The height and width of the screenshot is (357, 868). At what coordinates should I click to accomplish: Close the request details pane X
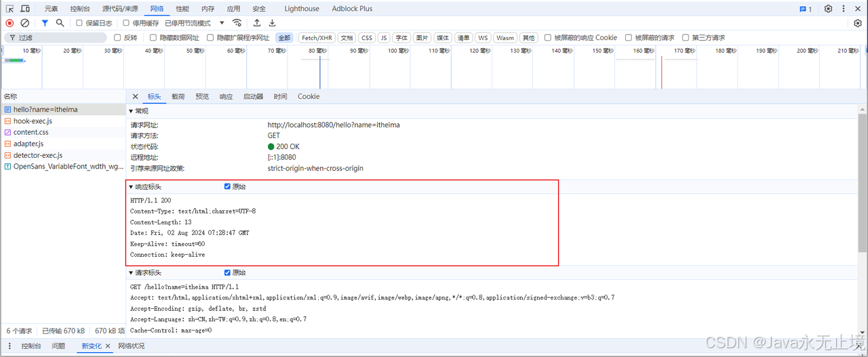click(135, 96)
